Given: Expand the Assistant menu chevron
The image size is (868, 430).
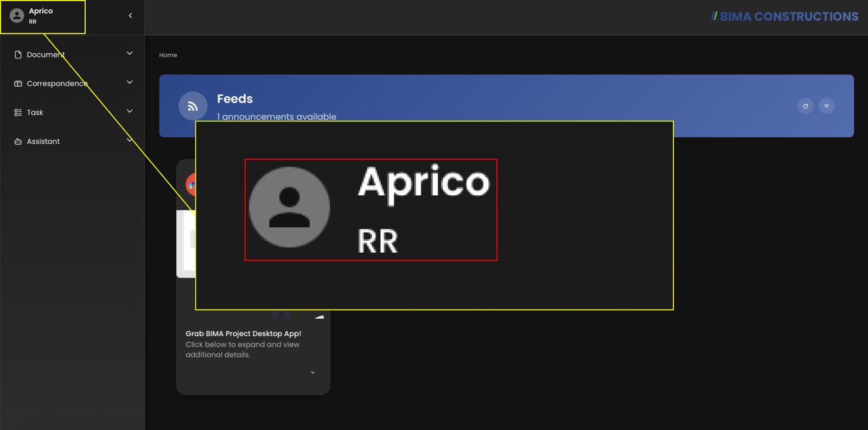Looking at the screenshot, I should (x=130, y=140).
